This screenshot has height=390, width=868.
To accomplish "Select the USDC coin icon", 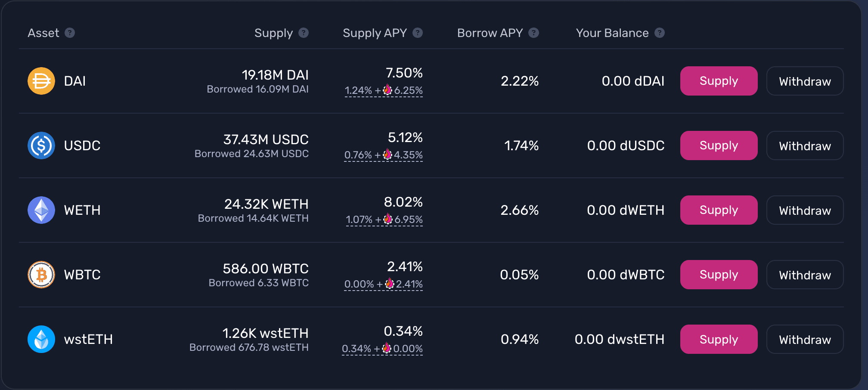I will (41, 145).
